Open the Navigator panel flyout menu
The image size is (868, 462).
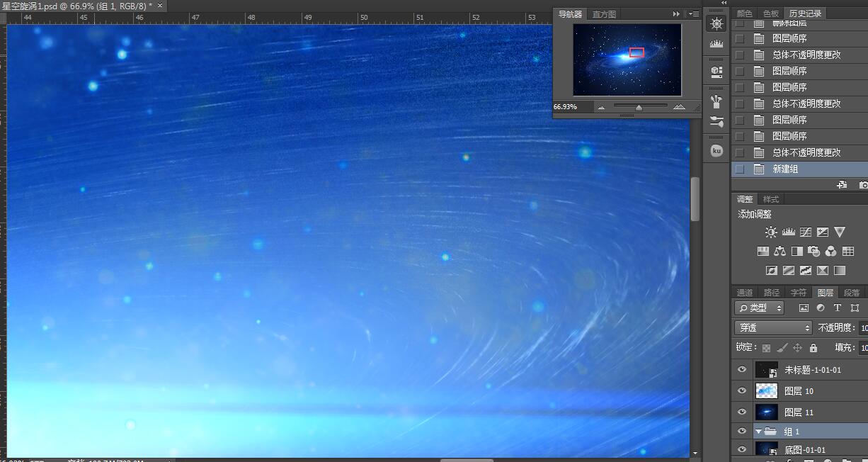tap(694, 13)
